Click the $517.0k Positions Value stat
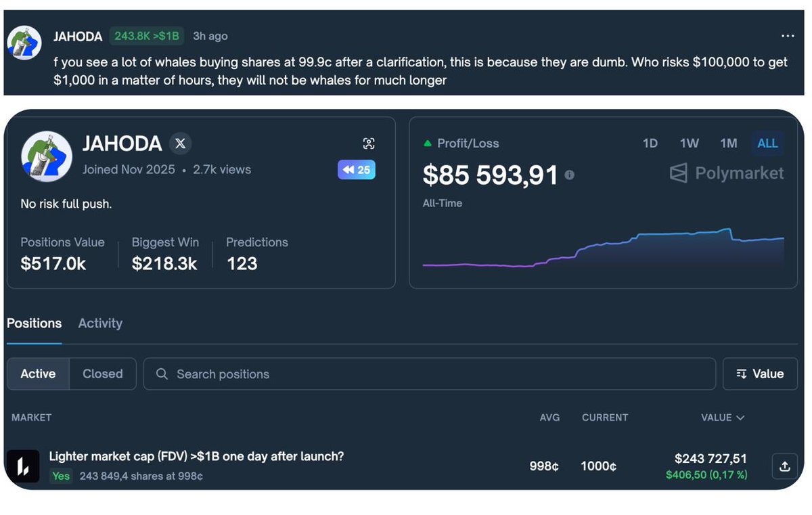The width and height of the screenshot is (812, 515). tap(53, 263)
